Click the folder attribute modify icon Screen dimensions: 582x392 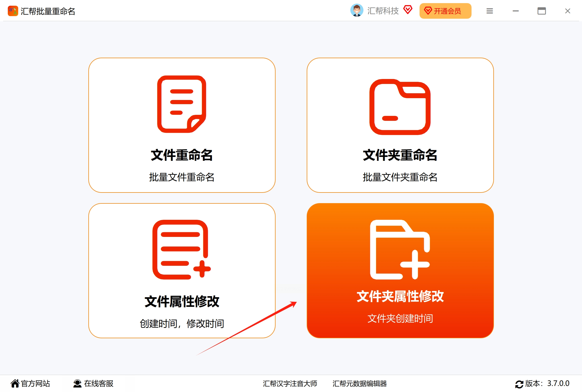coord(400,249)
